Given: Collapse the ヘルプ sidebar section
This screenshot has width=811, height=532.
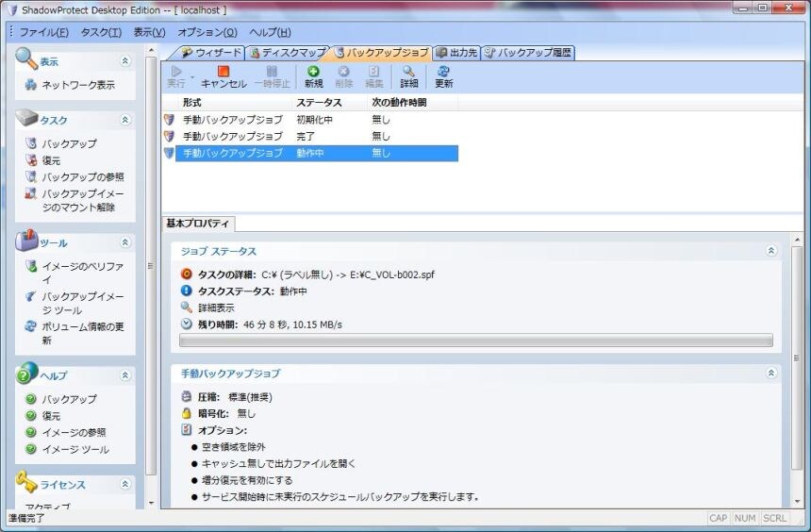Looking at the screenshot, I should [125, 375].
